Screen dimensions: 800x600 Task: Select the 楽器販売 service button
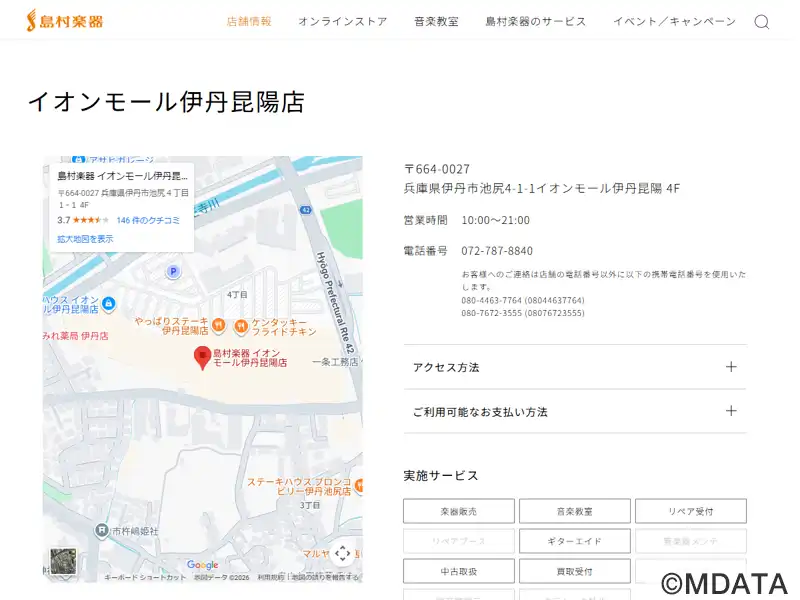click(x=459, y=511)
